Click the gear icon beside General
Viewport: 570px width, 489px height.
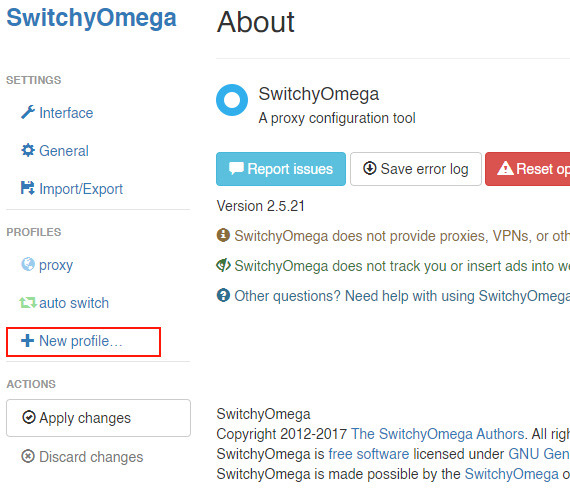[x=28, y=150]
